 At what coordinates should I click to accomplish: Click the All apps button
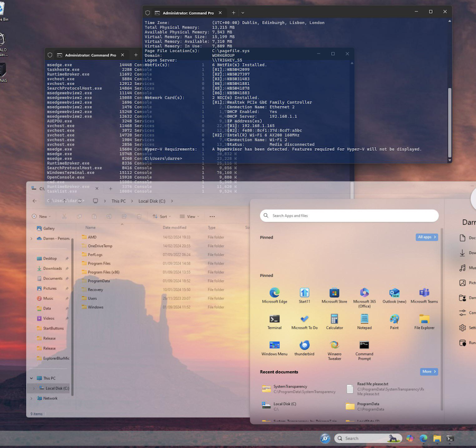[x=426, y=237]
